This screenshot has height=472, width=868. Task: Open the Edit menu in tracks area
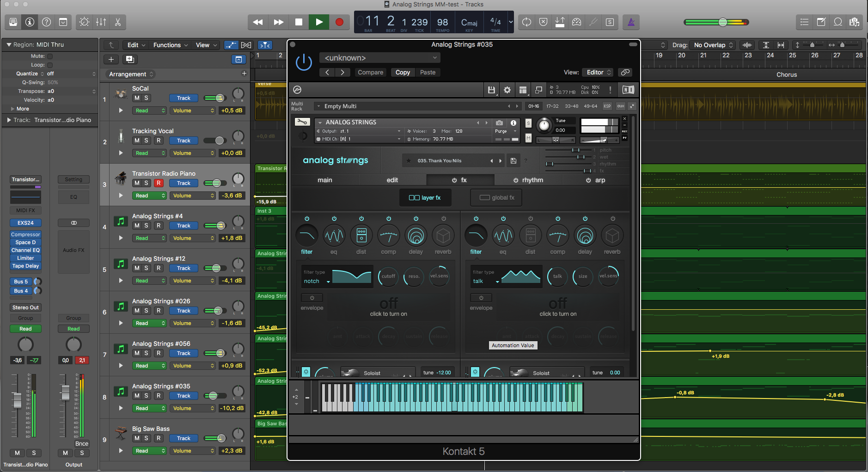(136, 45)
